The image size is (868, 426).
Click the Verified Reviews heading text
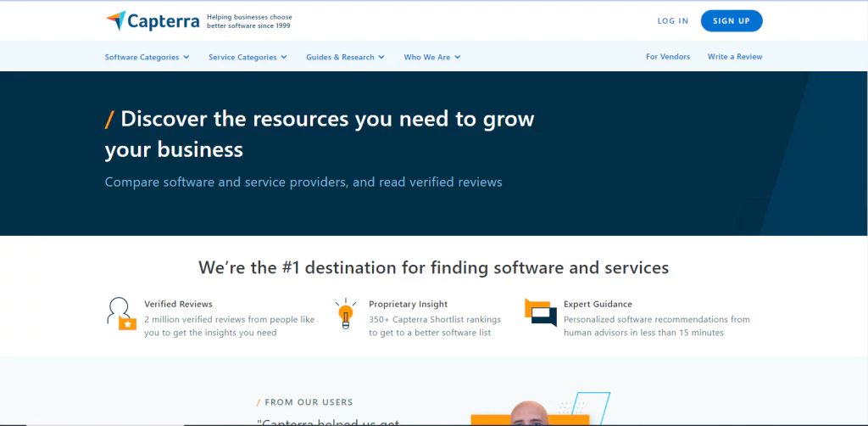point(178,304)
